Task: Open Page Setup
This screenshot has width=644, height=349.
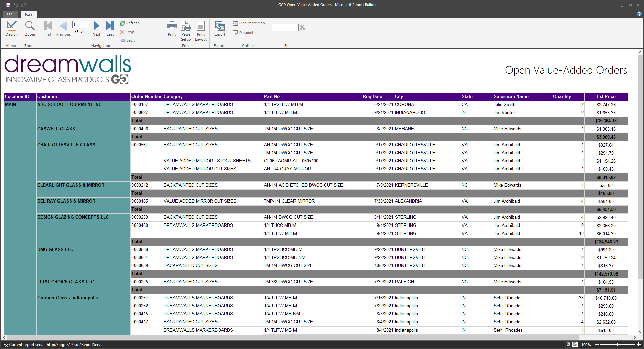Action: [186, 31]
